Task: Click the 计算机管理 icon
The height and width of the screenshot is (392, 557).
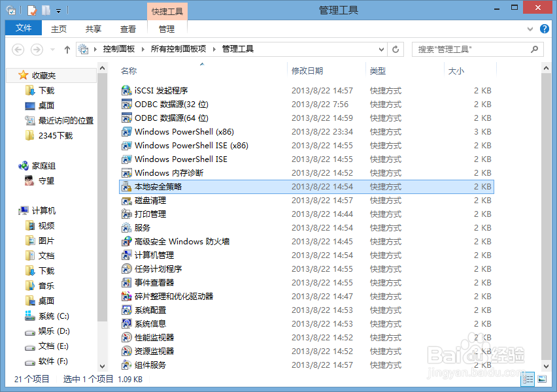Action: [126, 255]
